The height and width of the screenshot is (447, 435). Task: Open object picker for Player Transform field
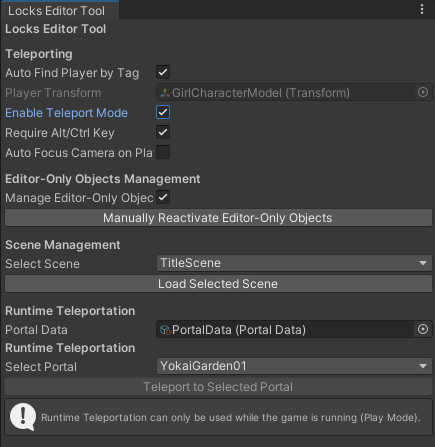pos(423,92)
